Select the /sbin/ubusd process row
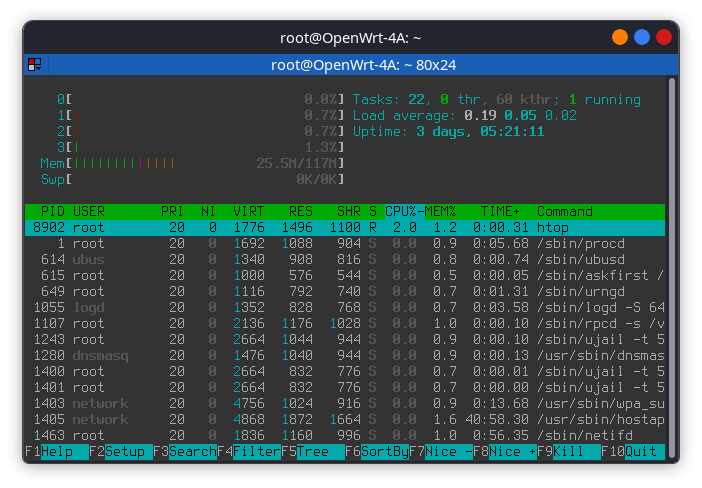 (x=345, y=260)
